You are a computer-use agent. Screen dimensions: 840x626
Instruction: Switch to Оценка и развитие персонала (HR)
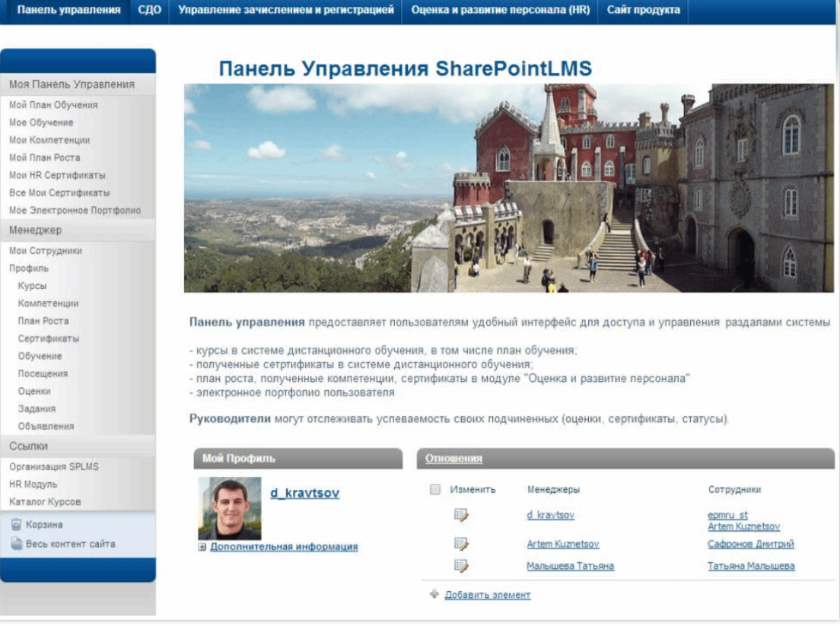pyautogui.click(x=502, y=11)
